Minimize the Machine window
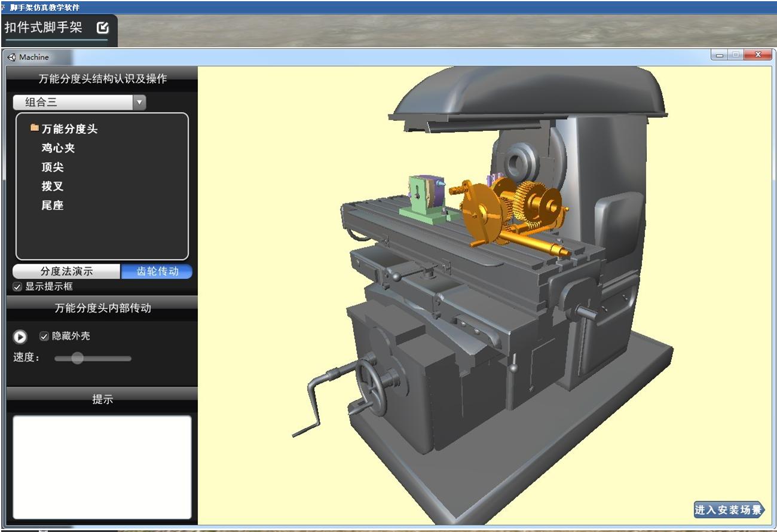 (720, 56)
